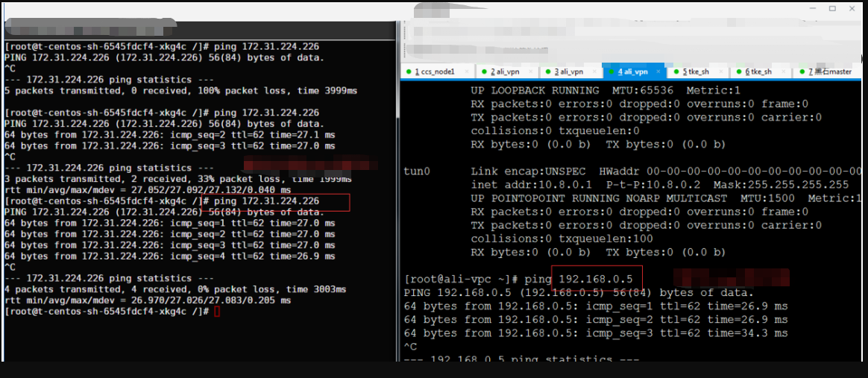The image size is (868, 378).
Task: Click 'rtt min/avg/max/mdev = 26.970' line
Action: pos(147,300)
